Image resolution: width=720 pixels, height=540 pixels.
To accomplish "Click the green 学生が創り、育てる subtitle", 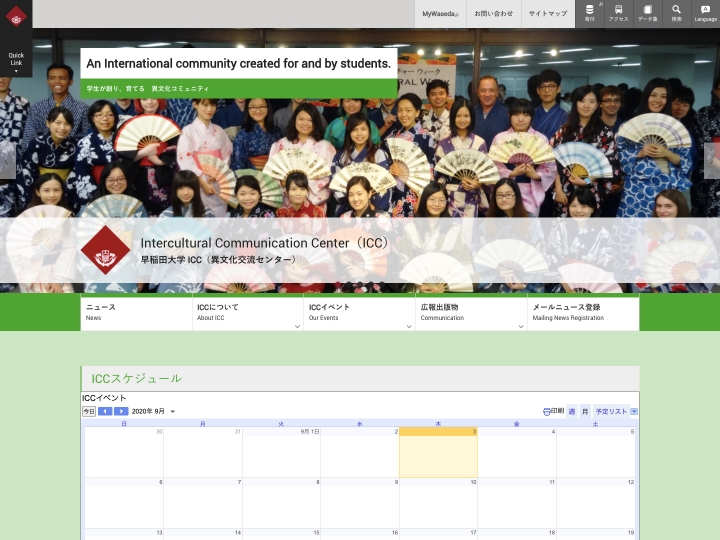I will (147, 88).
